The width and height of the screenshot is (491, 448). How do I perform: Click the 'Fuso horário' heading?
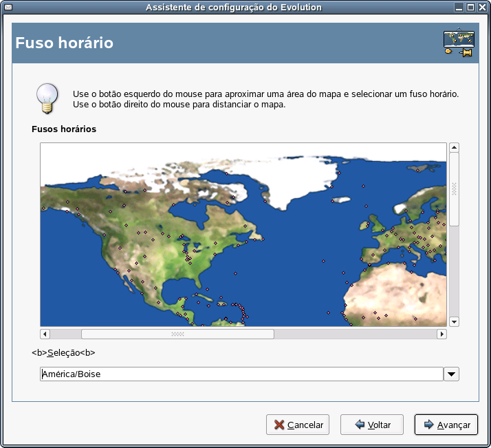coord(64,43)
